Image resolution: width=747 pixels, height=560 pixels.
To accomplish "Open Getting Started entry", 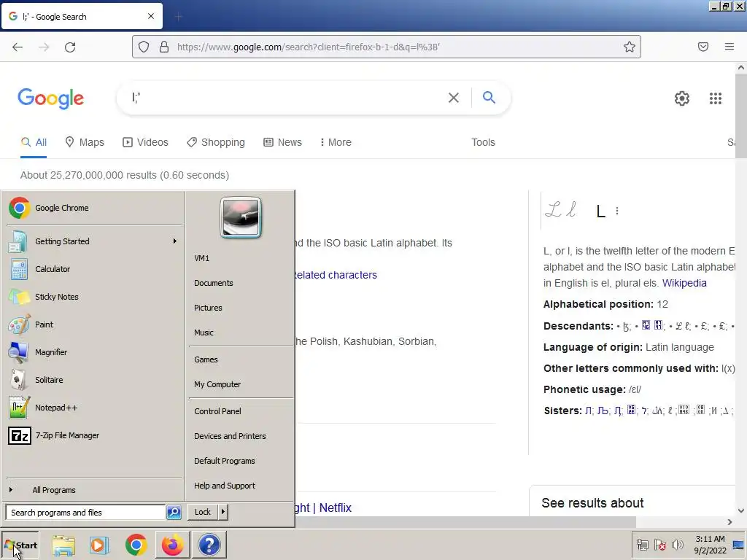I will click(94, 241).
